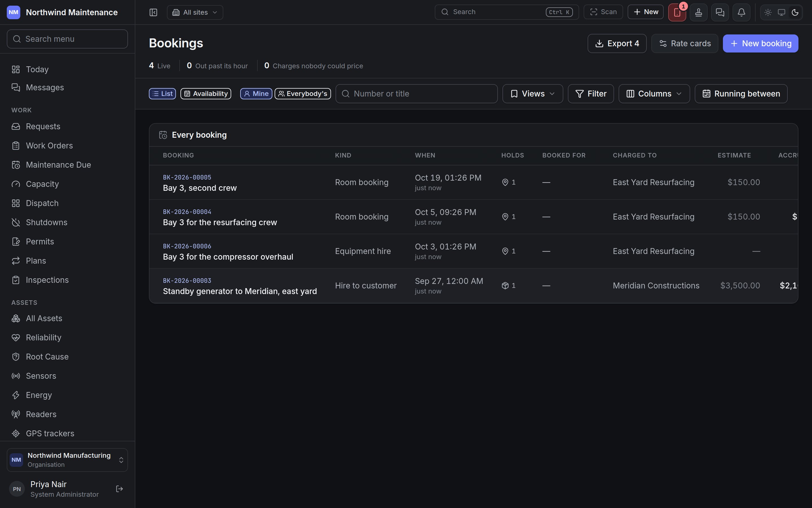
Task: Open the red alert icon with badge
Action: [x=677, y=12]
